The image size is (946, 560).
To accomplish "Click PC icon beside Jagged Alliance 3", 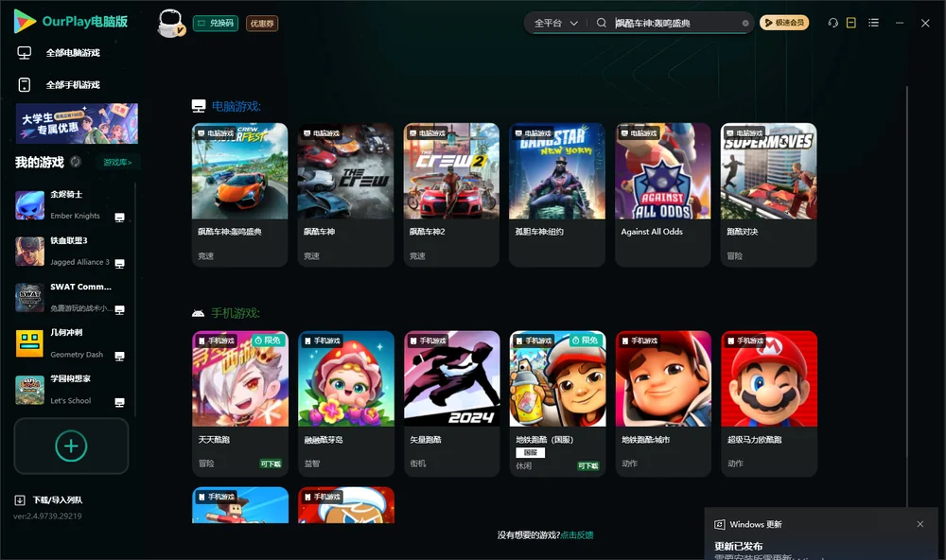I will (x=119, y=264).
